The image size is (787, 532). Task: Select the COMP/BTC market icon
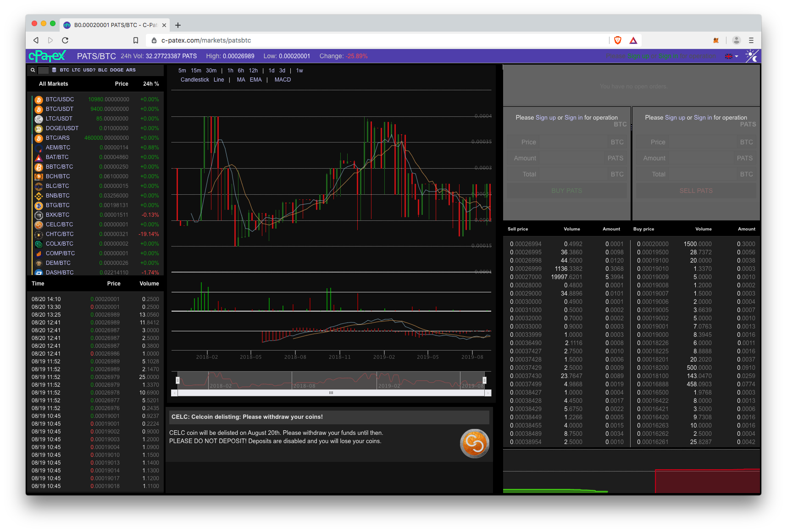pyautogui.click(x=39, y=253)
